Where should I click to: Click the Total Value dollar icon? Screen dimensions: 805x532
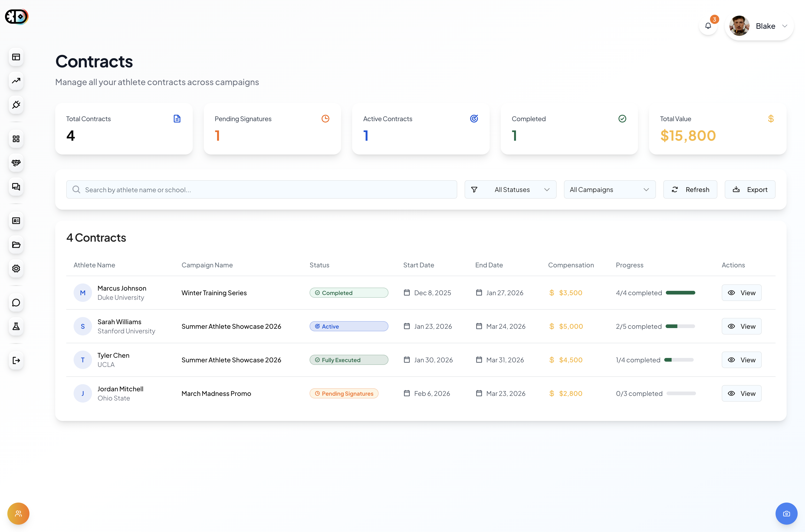[771, 119]
